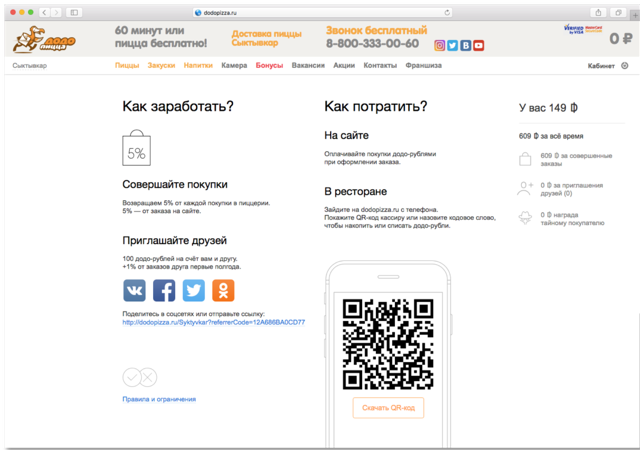
Task: Click the invite friends person icon
Action: [x=525, y=189]
